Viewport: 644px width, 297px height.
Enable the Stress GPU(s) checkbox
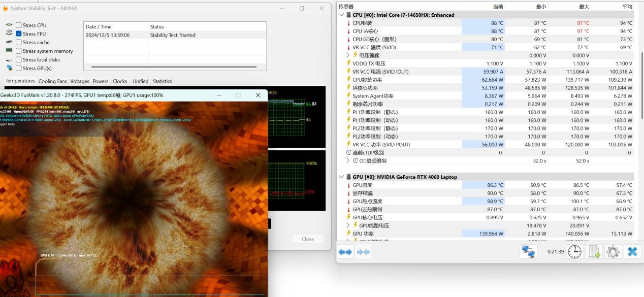(x=19, y=68)
